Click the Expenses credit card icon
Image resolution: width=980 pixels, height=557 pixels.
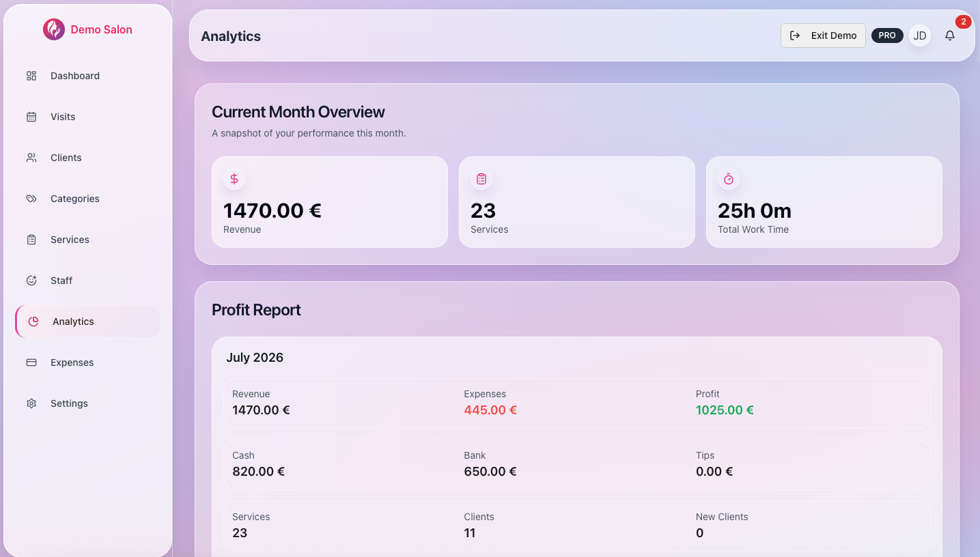point(31,362)
